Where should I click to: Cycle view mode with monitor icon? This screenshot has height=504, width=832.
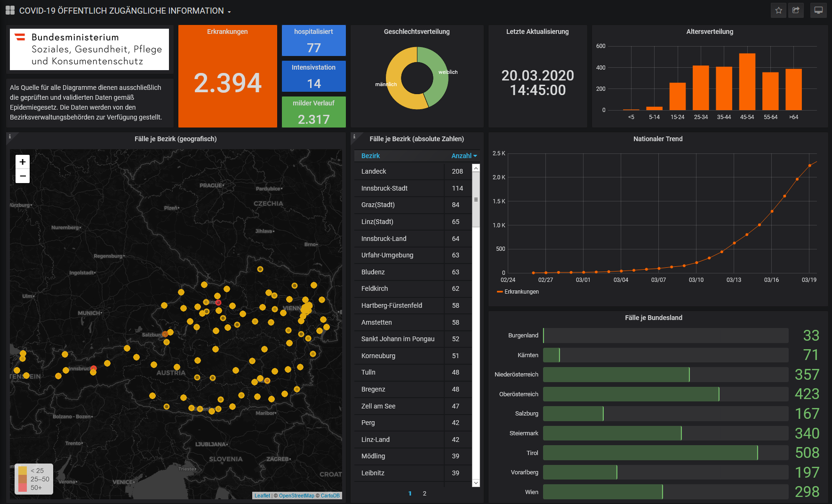click(x=818, y=10)
